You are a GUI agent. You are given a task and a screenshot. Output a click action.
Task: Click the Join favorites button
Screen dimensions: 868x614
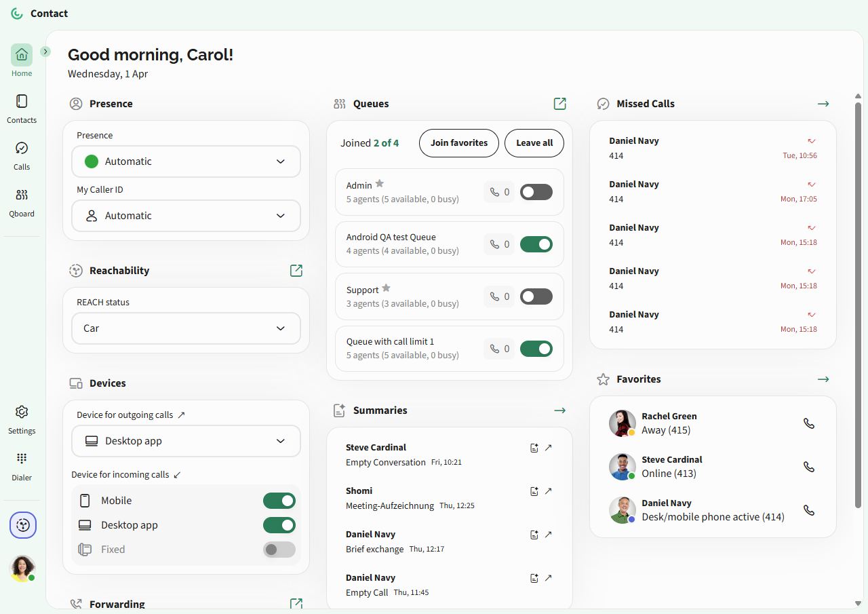[x=459, y=143]
